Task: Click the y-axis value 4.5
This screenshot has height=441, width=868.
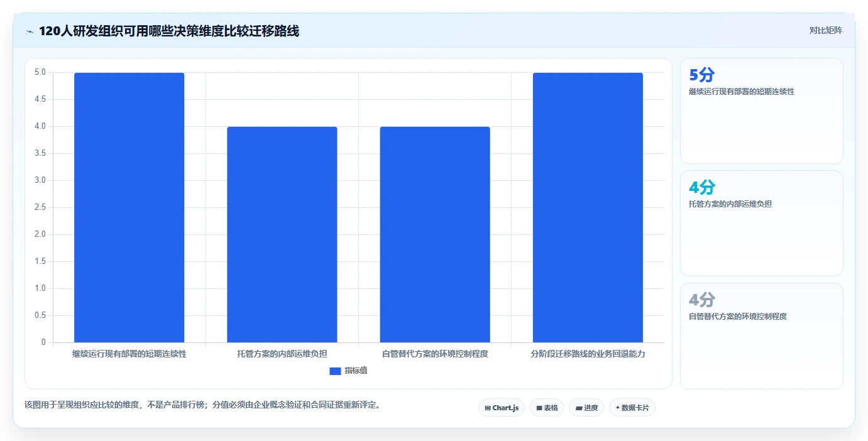Action: pyautogui.click(x=40, y=99)
